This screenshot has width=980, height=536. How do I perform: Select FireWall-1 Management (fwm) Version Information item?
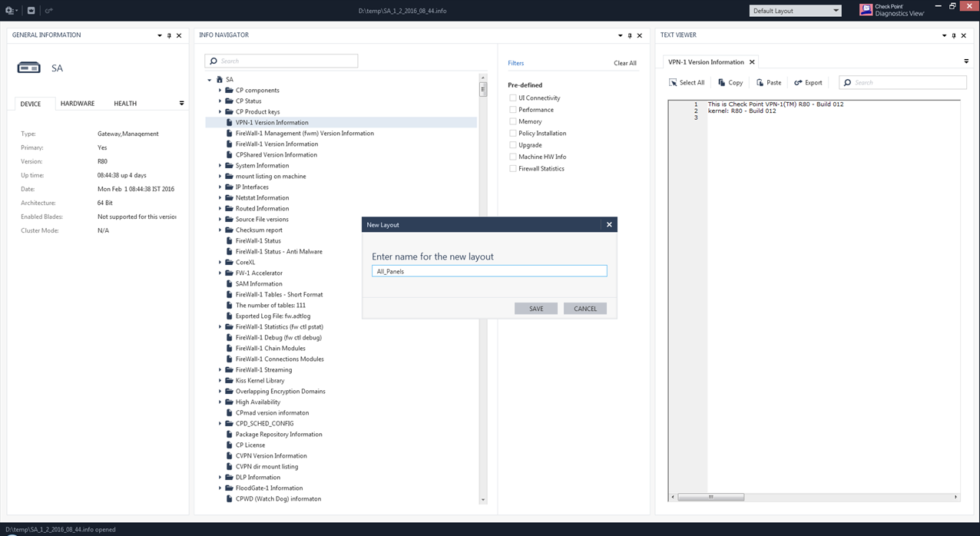pyautogui.click(x=305, y=134)
